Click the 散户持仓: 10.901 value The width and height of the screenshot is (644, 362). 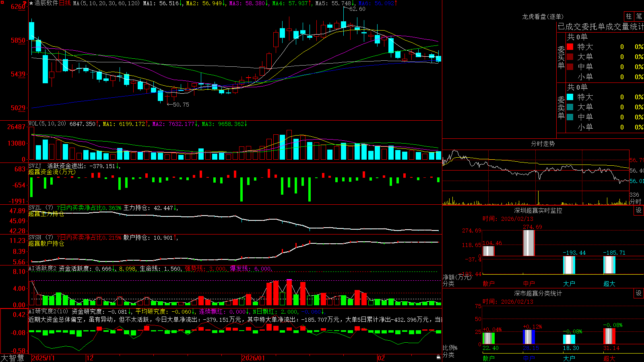[x=148, y=238]
